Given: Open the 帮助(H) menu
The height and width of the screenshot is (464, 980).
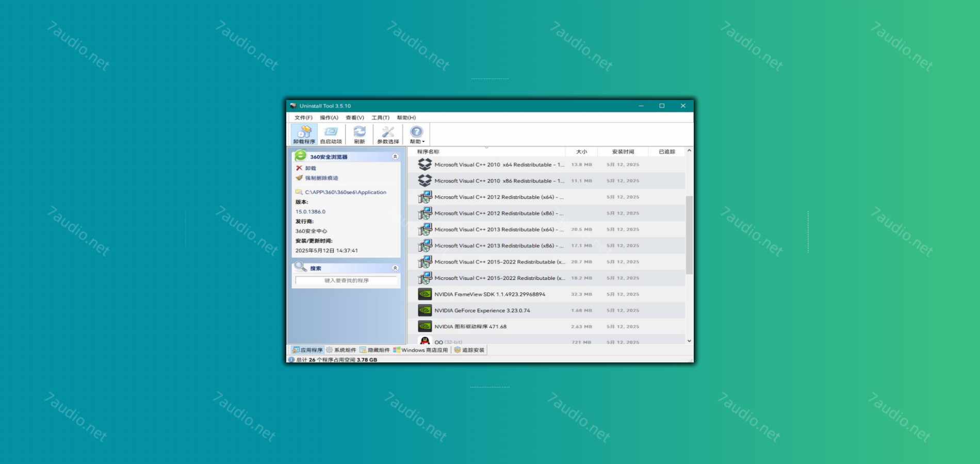Looking at the screenshot, I should (x=406, y=118).
